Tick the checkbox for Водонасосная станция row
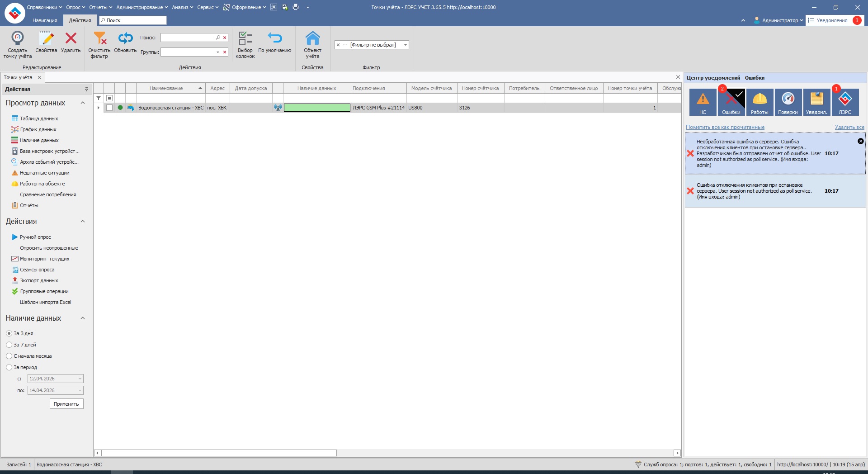Screen dimensions: 868x474 click(x=109, y=108)
